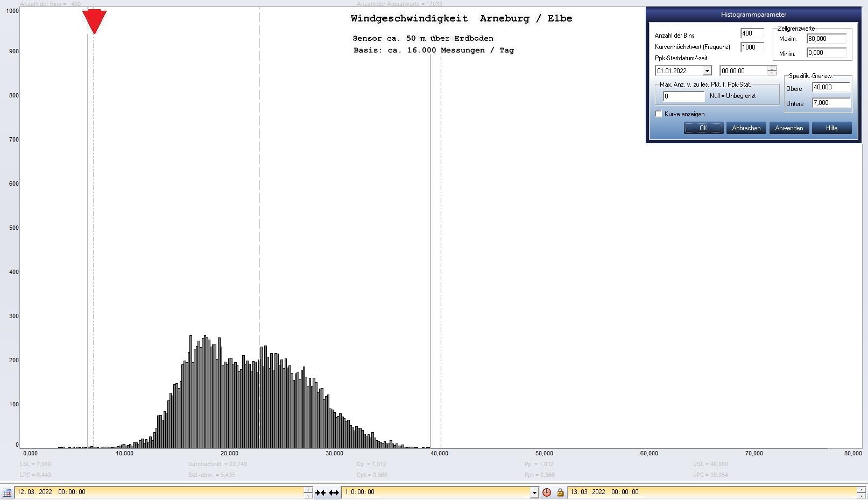Click the UPC = 39,054 value
This screenshot has width=868, height=500.
click(x=710, y=475)
